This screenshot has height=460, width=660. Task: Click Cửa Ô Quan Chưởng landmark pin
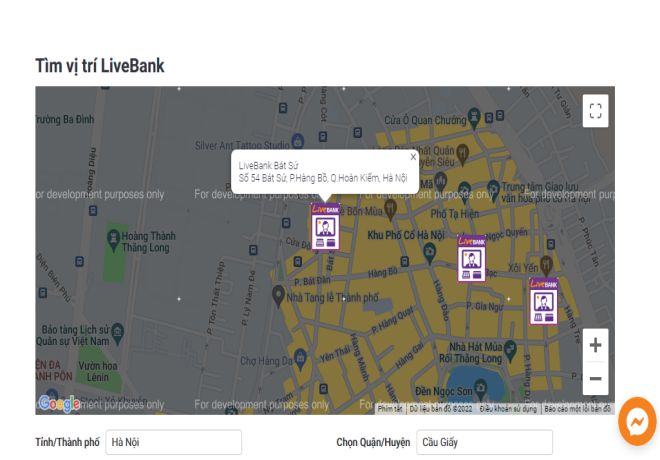pyautogui.click(x=474, y=118)
